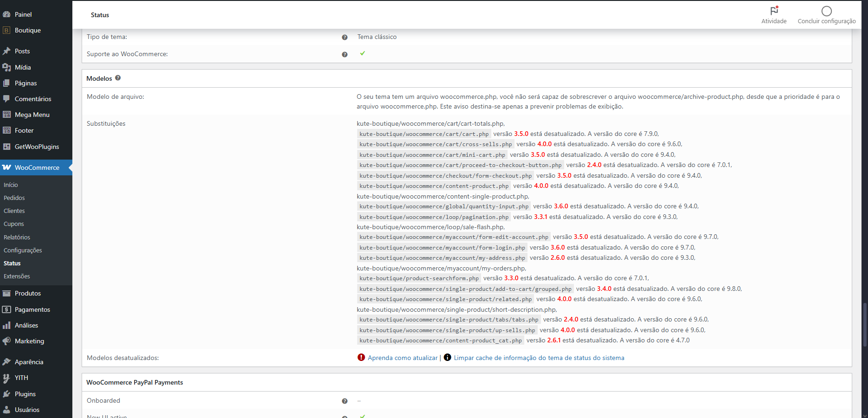Select the Status submenu item

(12, 263)
